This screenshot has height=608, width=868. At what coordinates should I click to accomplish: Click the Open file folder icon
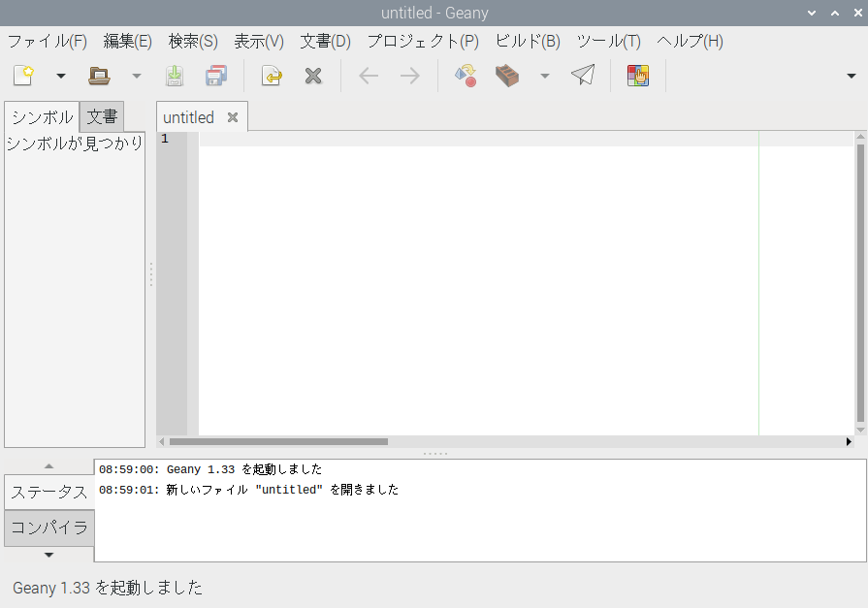coord(99,76)
